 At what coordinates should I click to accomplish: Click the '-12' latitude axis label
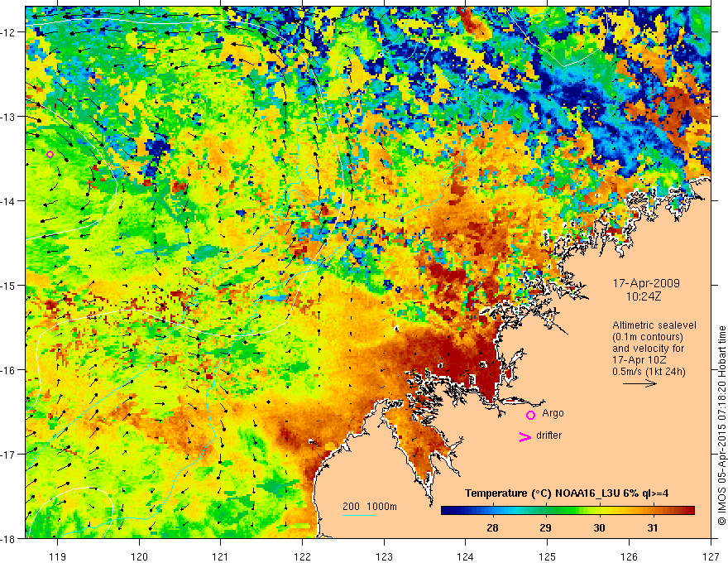(x=9, y=32)
